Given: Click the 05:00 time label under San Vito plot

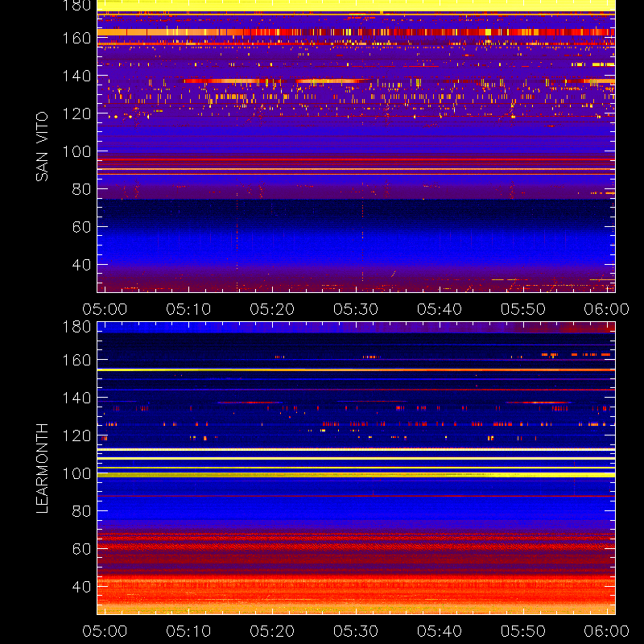Looking at the screenshot, I should click(105, 309).
